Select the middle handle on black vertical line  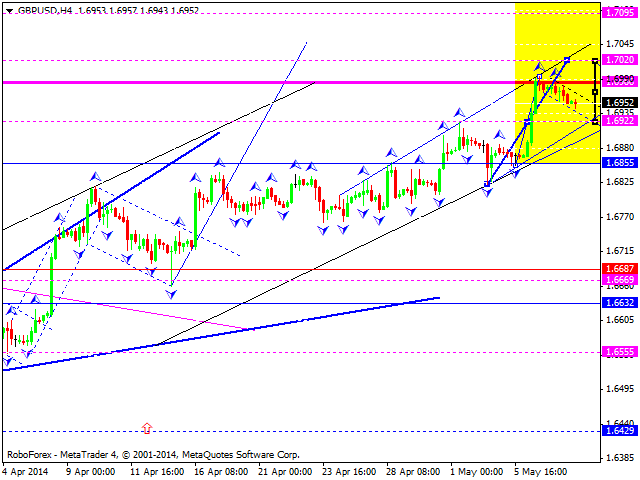596,92
